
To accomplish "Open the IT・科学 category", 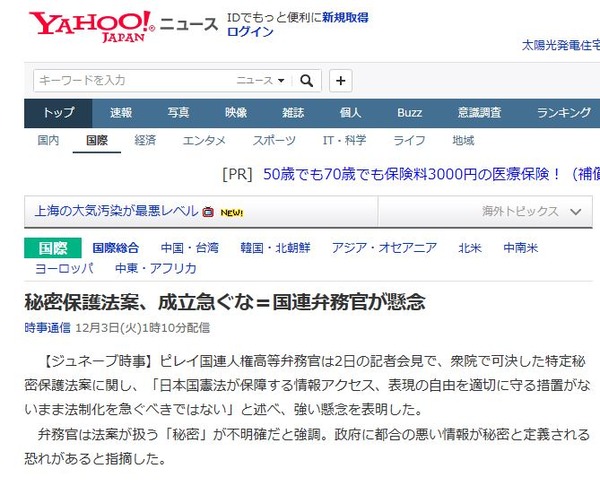I will point(344,140).
